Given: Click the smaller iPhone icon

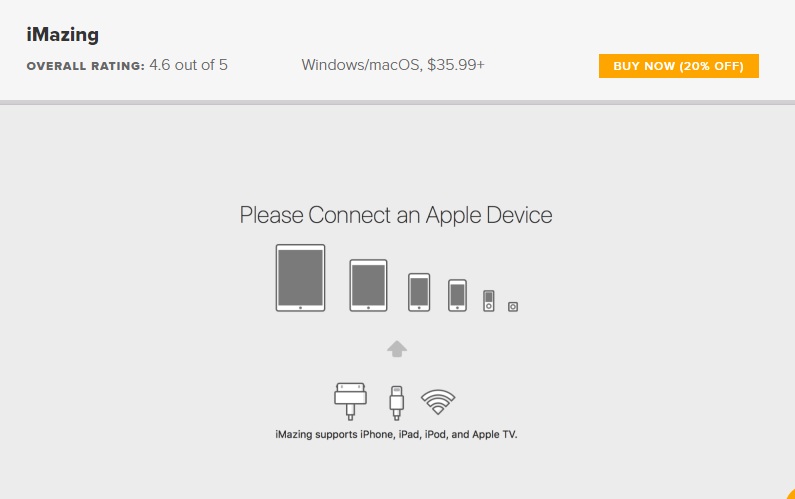Looking at the screenshot, I should [x=457, y=295].
